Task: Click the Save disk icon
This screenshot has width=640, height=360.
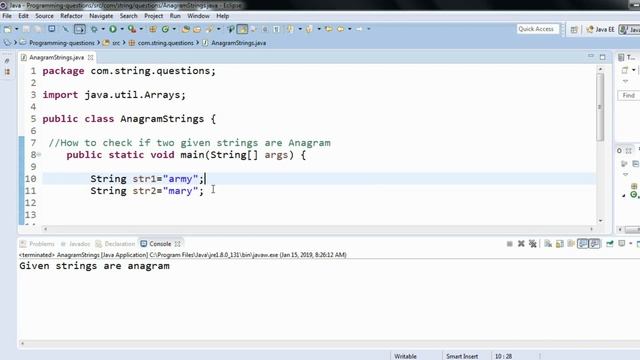Action: coord(26,29)
